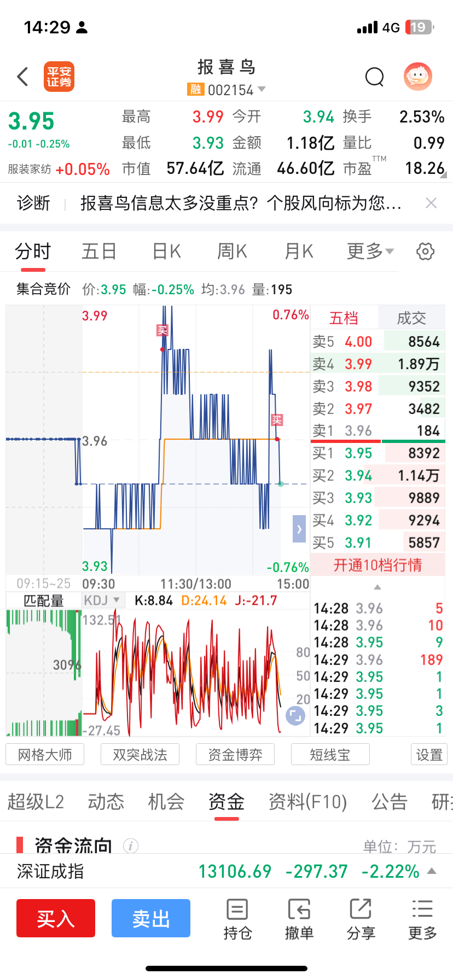
Task: Open the 资金流向 info icon
Action: 130,845
